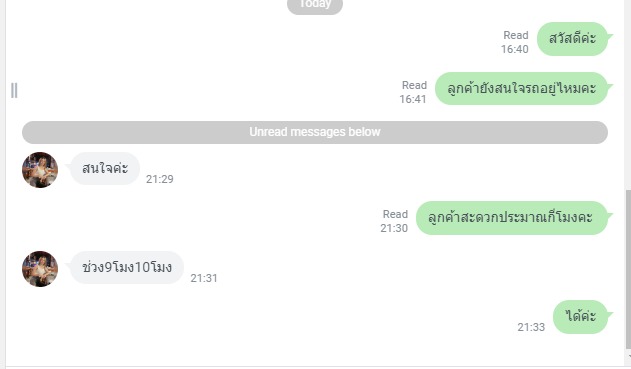Image resolution: width=631 pixels, height=369 pixels.
Task: Click the panel handle on the left edge
Action: [x=14, y=91]
